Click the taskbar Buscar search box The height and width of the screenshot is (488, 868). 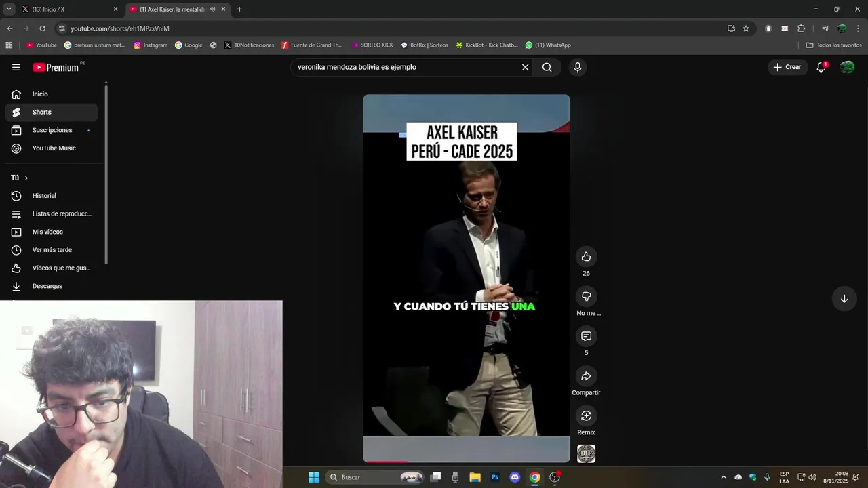[x=376, y=477]
